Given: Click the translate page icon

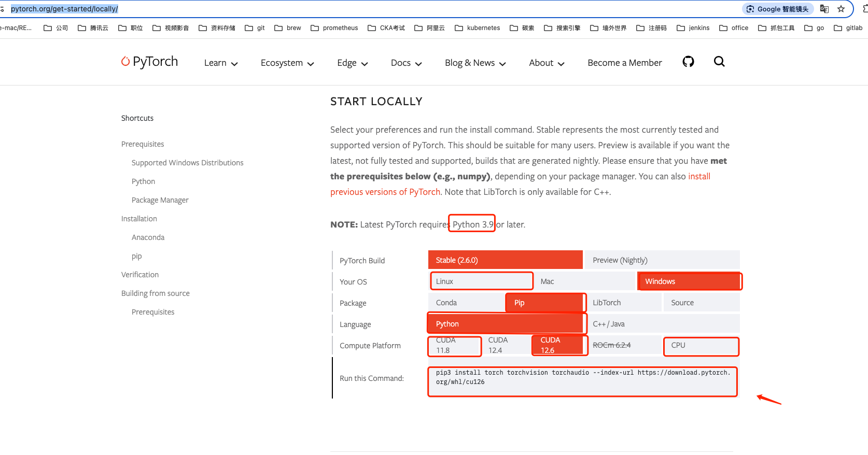Looking at the screenshot, I should pos(824,9).
